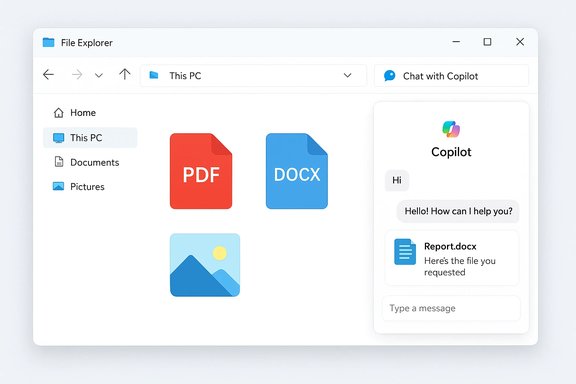Image resolution: width=576 pixels, height=384 pixels.
Task: Click the Report.docx document icon
Action: coord(405,252)
